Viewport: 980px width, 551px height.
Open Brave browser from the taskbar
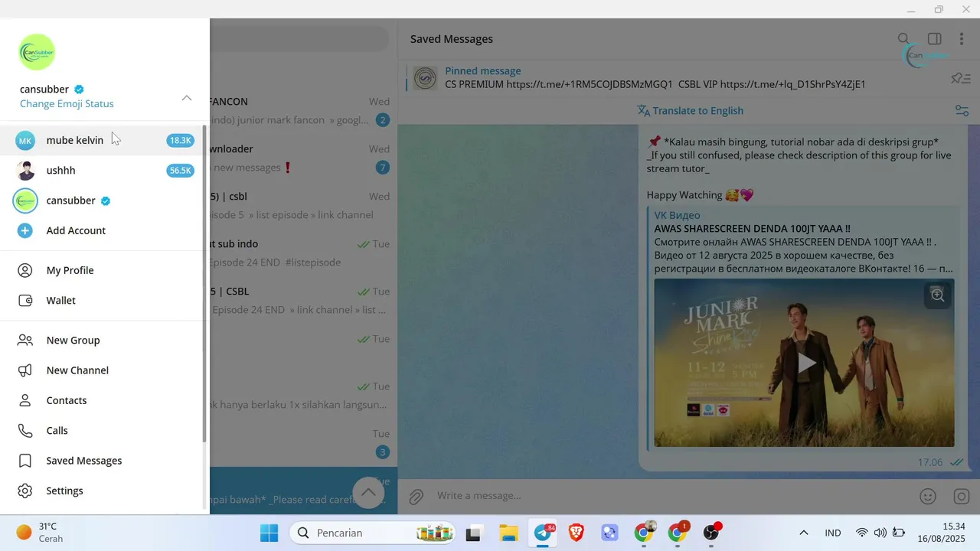[x=576, y=533]
